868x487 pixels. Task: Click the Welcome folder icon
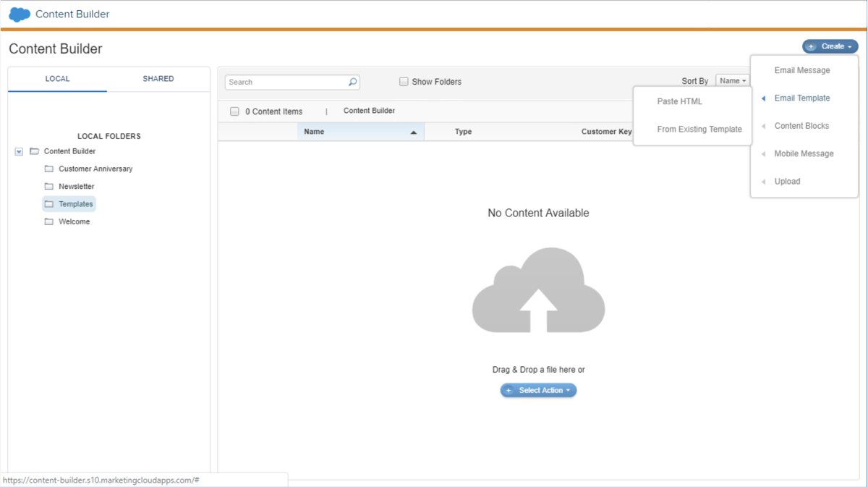(x=49, y=221)
